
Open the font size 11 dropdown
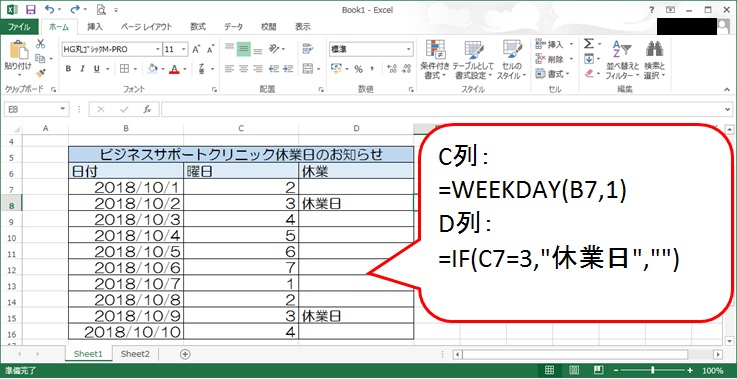tap(183, 49)
